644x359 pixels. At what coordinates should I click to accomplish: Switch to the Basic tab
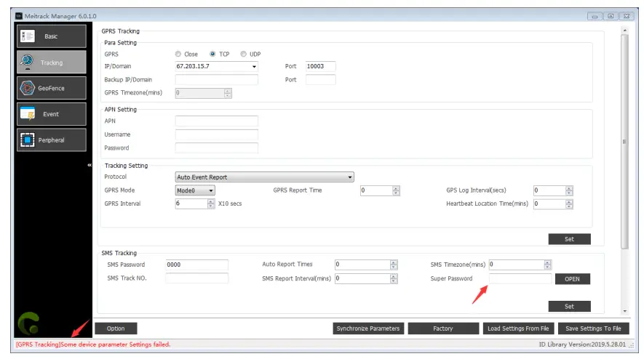[52, 36]
